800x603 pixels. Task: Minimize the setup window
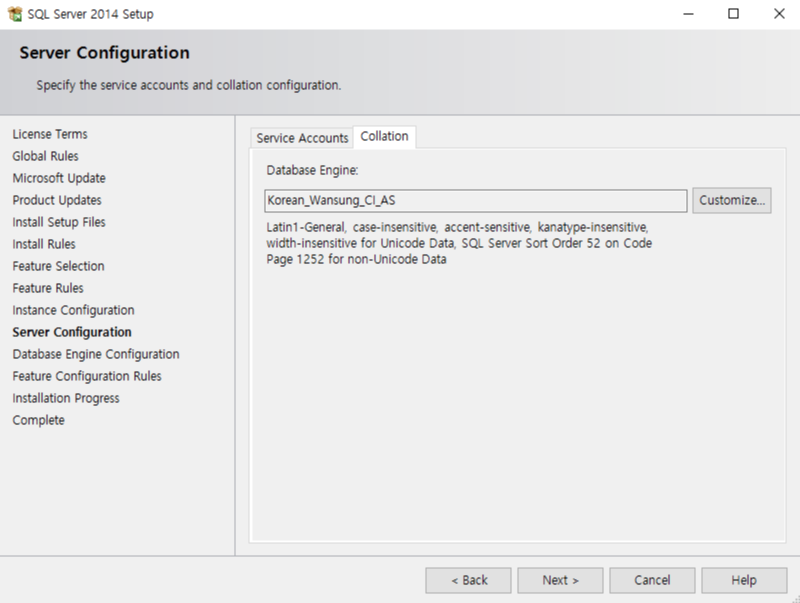[x=688, y=14]
